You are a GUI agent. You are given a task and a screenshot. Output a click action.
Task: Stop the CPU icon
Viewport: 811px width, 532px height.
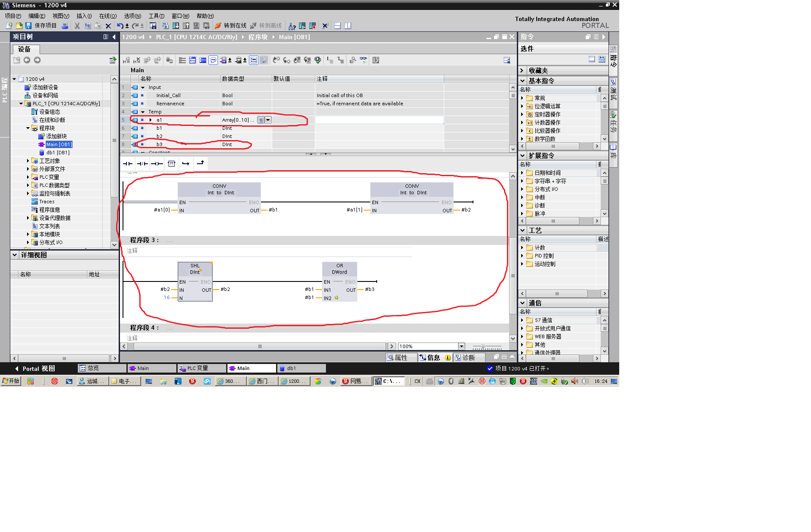coord(313,26)
